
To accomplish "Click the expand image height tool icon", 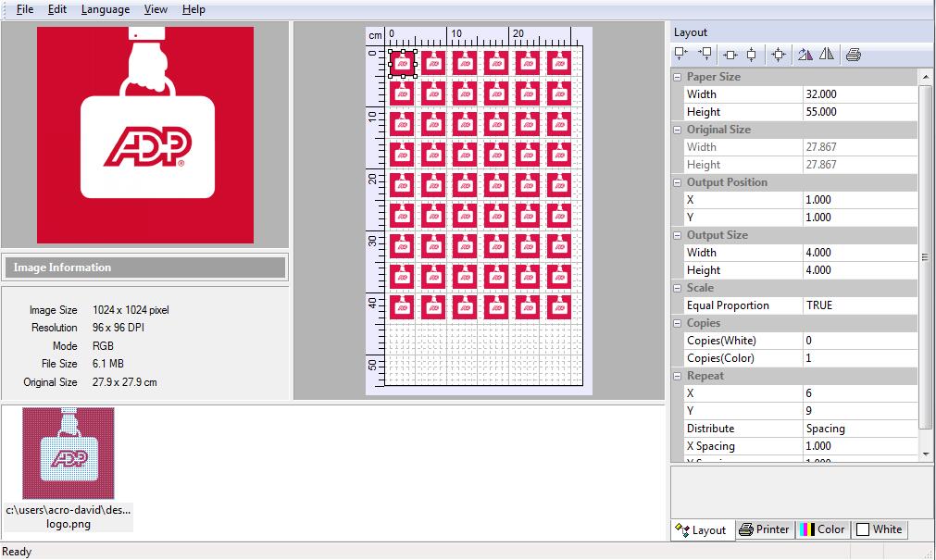I will [x=705, y=54].
